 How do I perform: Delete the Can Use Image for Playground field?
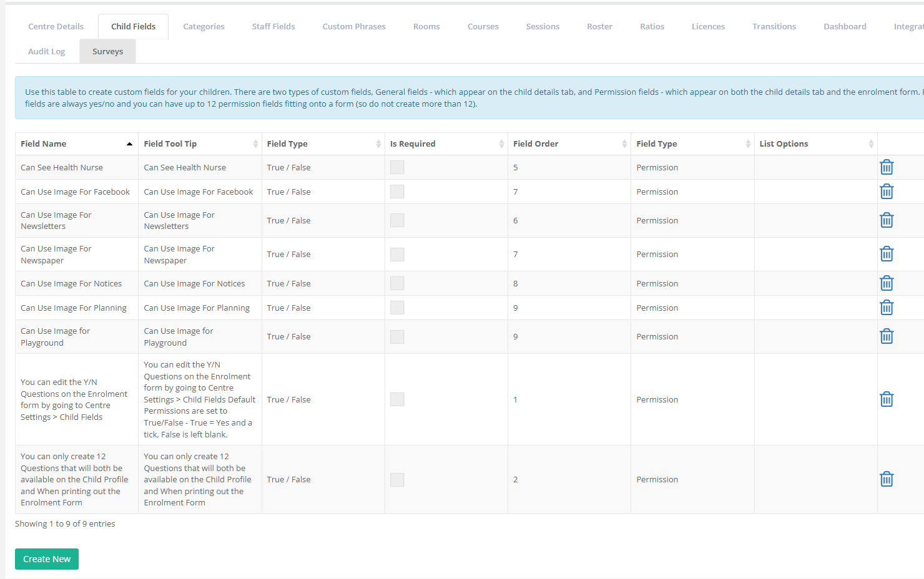click(x=887, y=336)
